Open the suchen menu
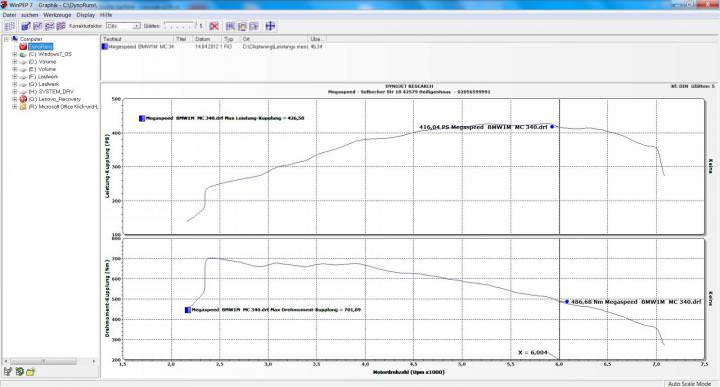720x387 pixels. click(30, 15)
